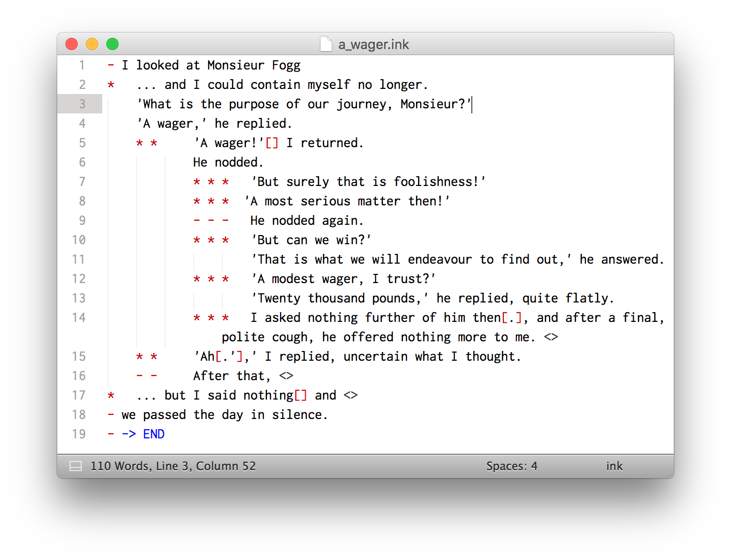
Task: Place cursor on 'Twenty' in line 13
Action: [279, 298]
